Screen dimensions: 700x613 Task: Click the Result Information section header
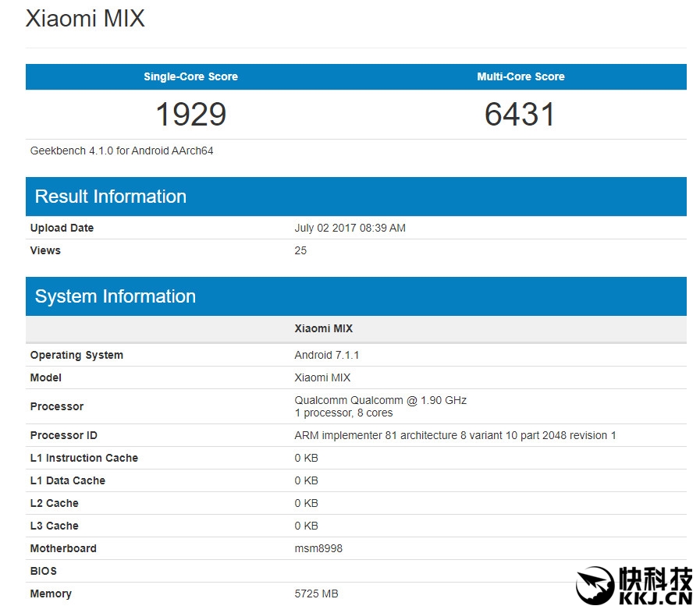click(x=111, y=197)
